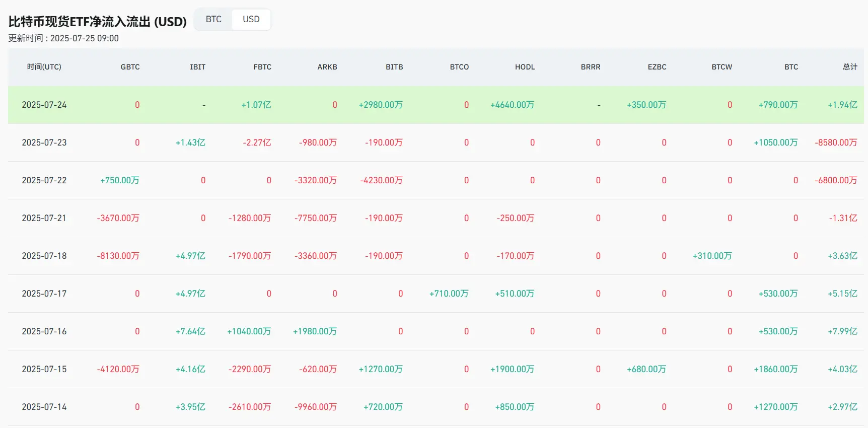Viewport: 868px width, 428px height.
Task: Click the -1280.00万 FBTC value
Action: [x=250, y=218]
